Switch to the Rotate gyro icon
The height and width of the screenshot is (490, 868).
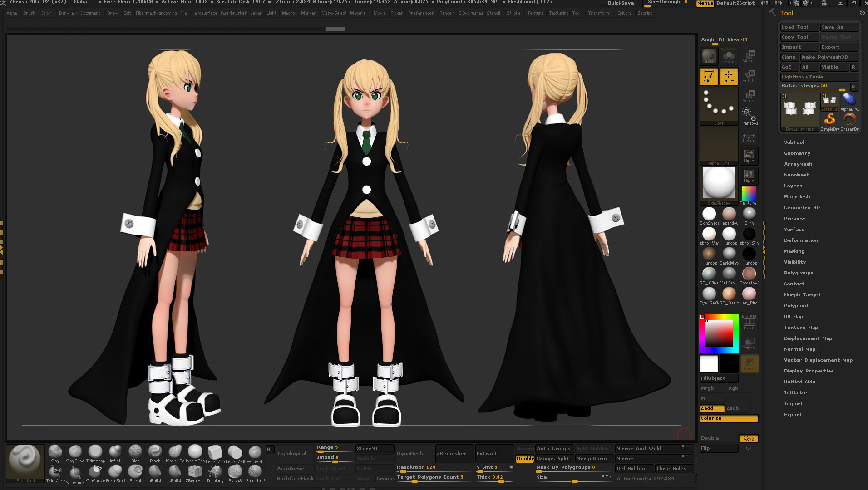tap(749, 76)
